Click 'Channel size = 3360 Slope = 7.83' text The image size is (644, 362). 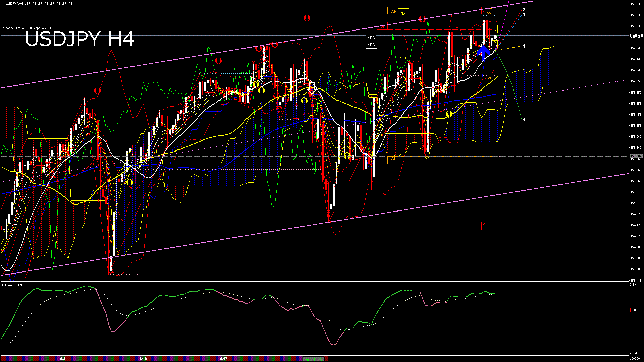(x=27, y=28)
